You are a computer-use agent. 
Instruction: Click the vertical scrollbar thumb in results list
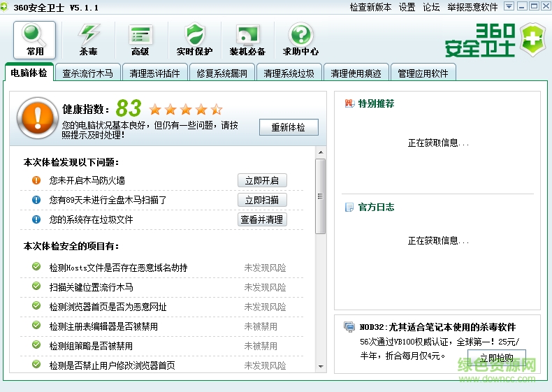coord(320,196)
